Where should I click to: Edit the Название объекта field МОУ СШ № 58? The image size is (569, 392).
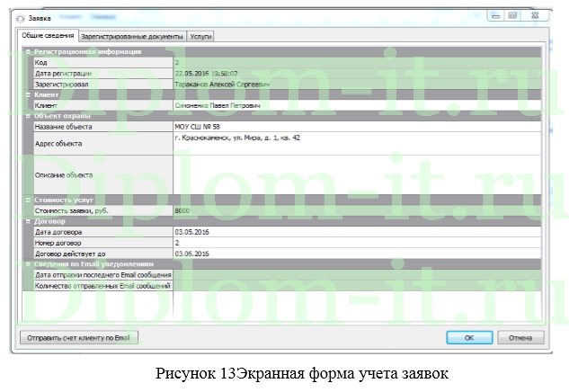pos(357,127)
